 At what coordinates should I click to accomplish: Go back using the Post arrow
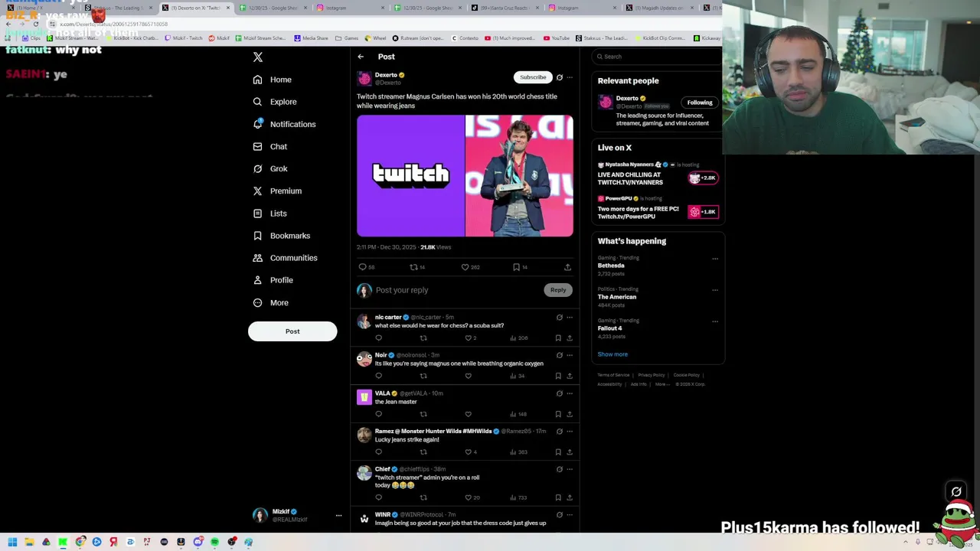[361, 57]
